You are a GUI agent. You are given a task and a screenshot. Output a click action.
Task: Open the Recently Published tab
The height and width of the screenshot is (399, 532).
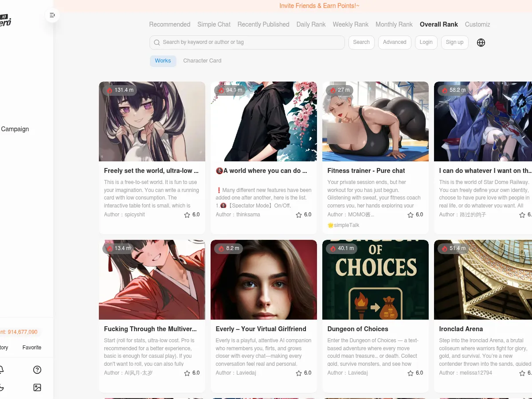click(x=263, y=24)
